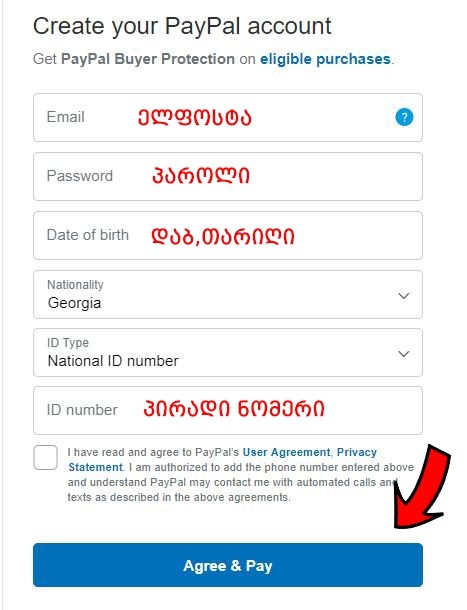Open the Privacy Statement link
The image size is (467, 610).
(222, 459)
